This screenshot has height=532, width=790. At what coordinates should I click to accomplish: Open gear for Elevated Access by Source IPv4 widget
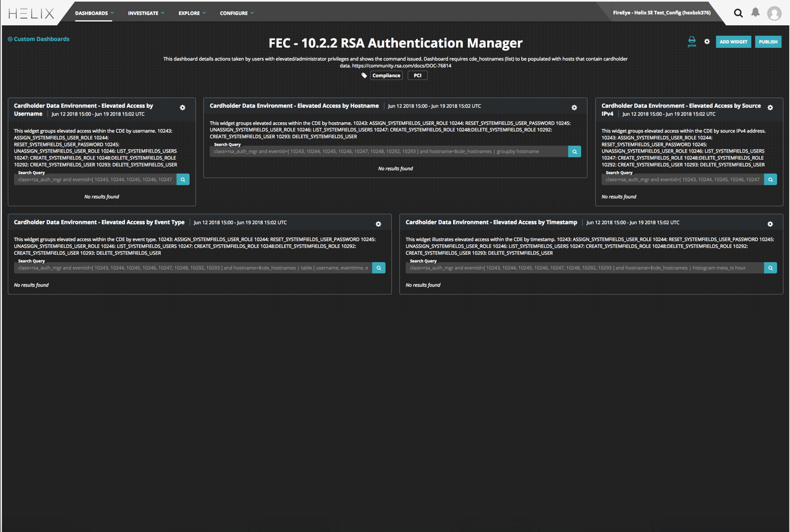pos(770,108)
